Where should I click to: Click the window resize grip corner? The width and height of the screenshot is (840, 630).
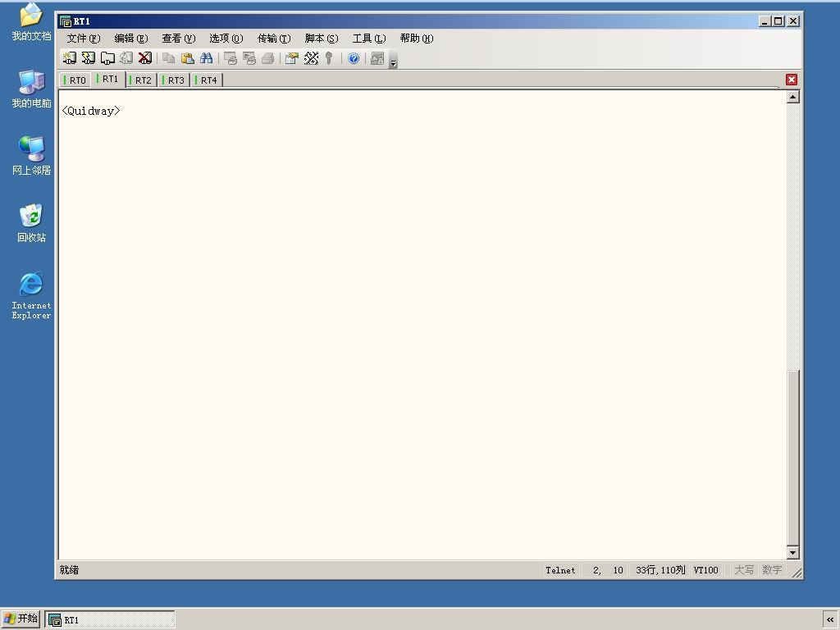(x=797, y=573)
